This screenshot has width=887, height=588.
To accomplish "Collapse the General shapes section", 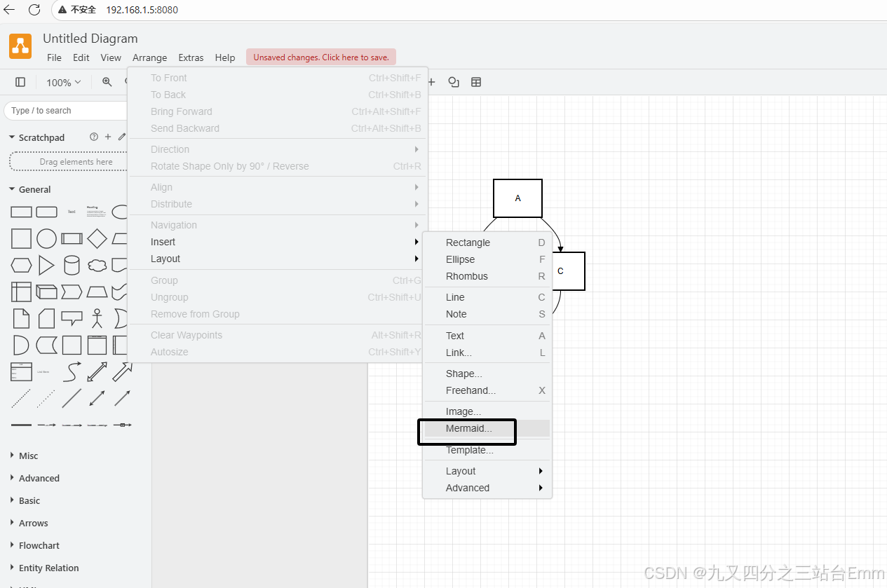I will pyautogui.click(x=29, y=189).
